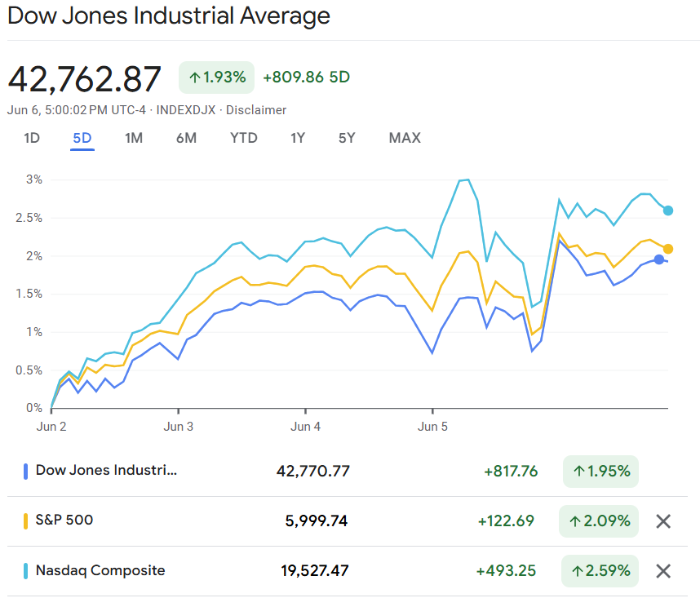The width and height of the screenshot is (700, 598).
Task: Click the Dow Jones Industrial Average title
Action: (x=169, y=16)
